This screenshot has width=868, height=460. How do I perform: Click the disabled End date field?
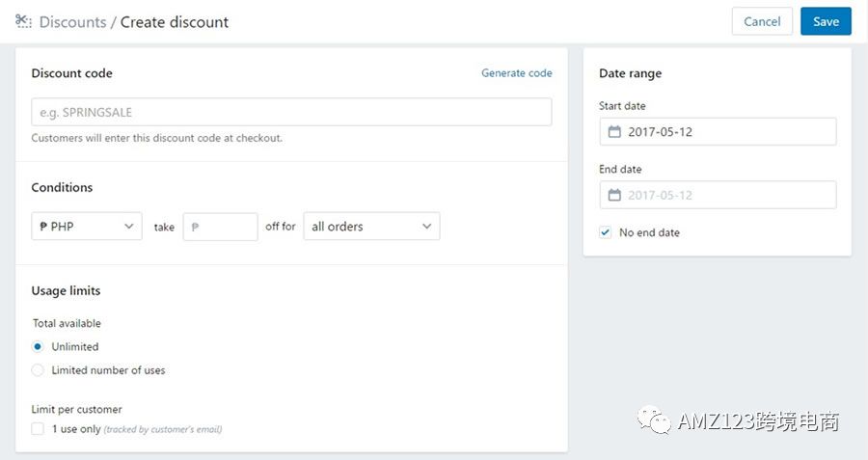coord(718,195)
